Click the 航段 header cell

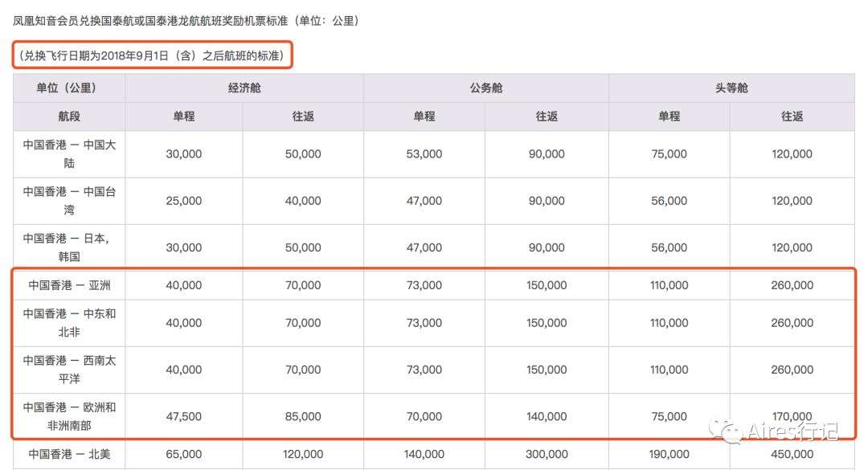(69, 116)
